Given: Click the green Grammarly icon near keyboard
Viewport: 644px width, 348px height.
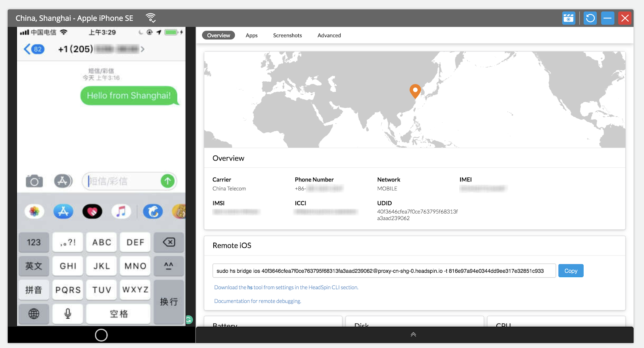Looking at the screenshot, I should pos(189,320).
